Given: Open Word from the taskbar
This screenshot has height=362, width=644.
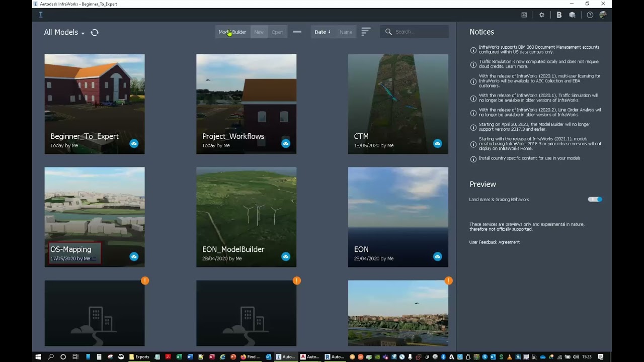Looking at the screenshot, I should [x=190, y=357].
